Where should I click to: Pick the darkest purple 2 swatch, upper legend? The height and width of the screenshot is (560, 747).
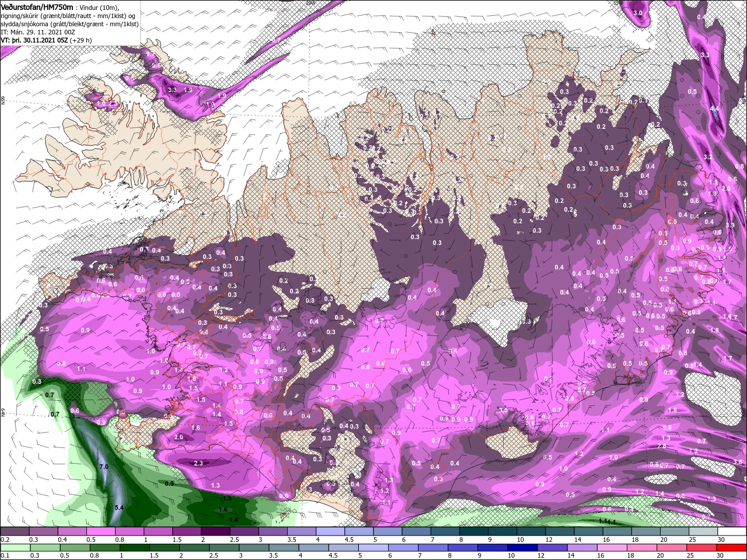[x=215, y=531]
